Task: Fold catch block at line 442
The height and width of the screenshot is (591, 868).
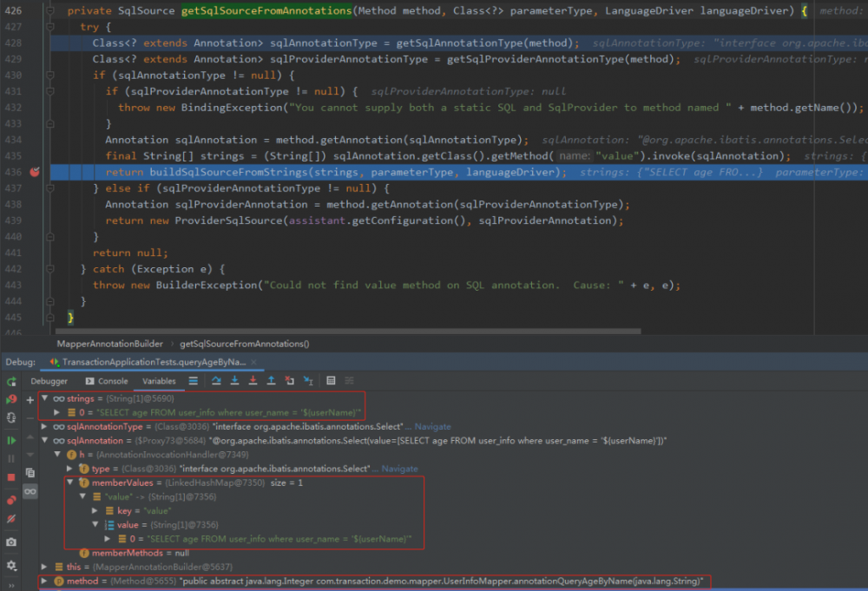Action: pyautogui.click(x=49, y=269)
